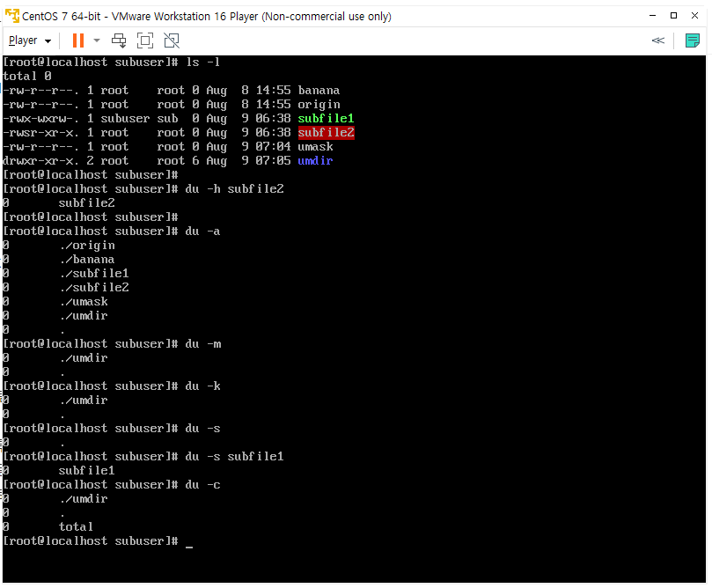
Task: Click the './origin' entry in du -a output
Action: pyautogui.click(x=87, y=246)
